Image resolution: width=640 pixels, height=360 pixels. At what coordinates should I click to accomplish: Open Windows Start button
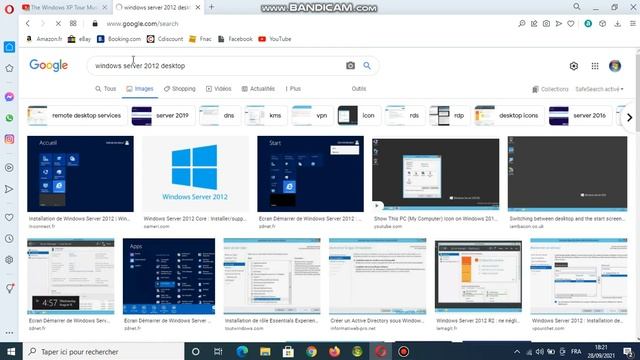click(11, 351)
